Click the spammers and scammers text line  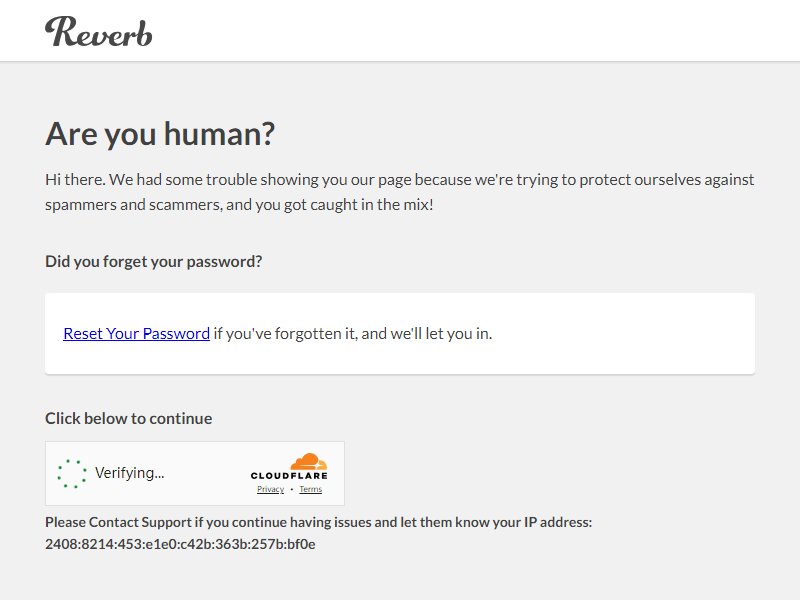point(239,205)
